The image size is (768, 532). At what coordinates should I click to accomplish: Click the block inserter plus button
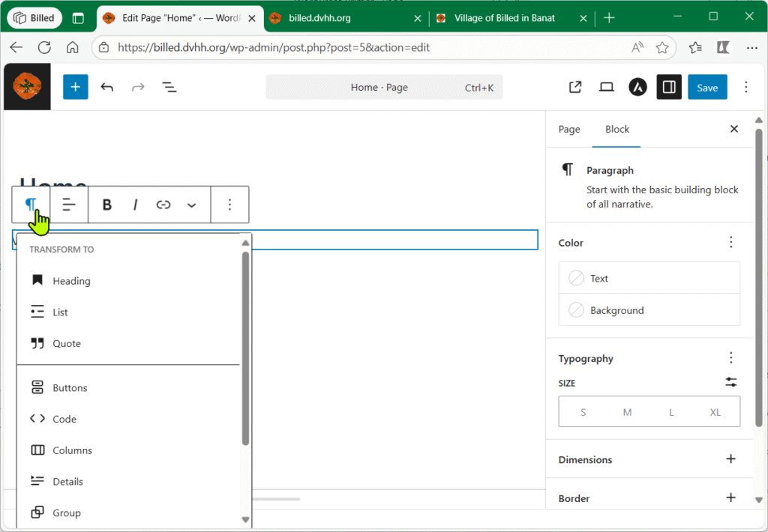point(75,88)
